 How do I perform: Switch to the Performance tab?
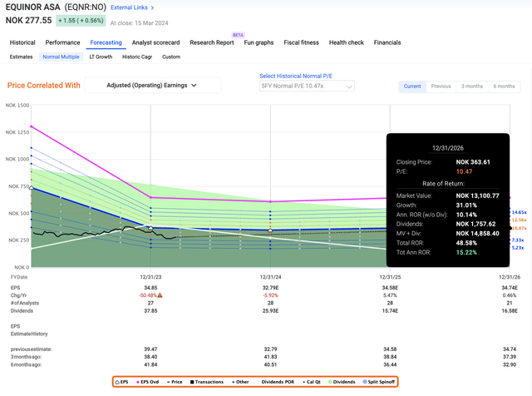63,42
